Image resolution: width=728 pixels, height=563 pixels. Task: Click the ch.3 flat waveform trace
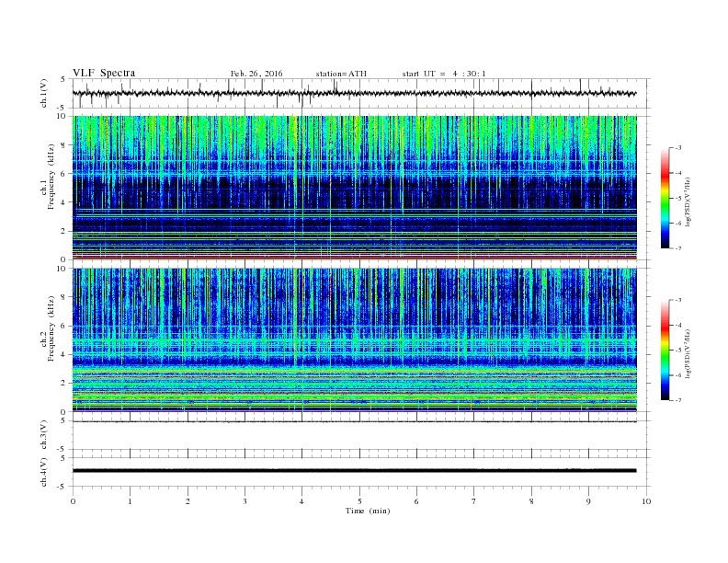click(354, 421)
